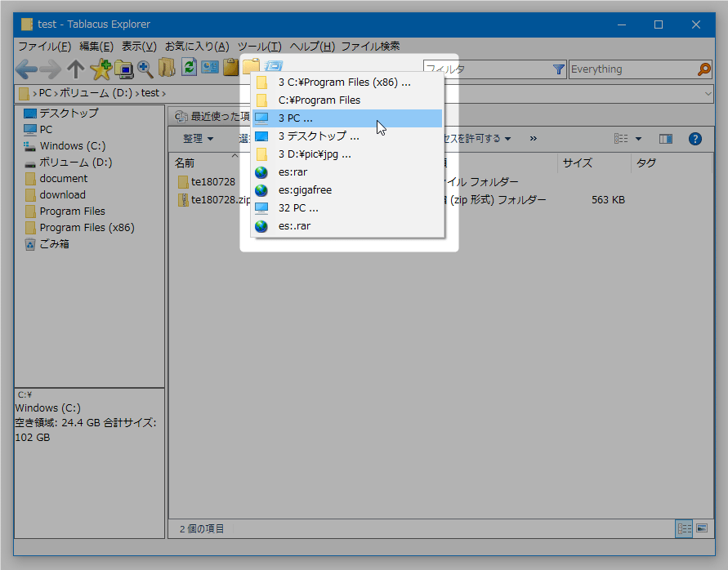This screenshot has width=728, height=570.
Task: Open the ファイル検索 menu
Action: pyautogui.click(x=370, y=47)
